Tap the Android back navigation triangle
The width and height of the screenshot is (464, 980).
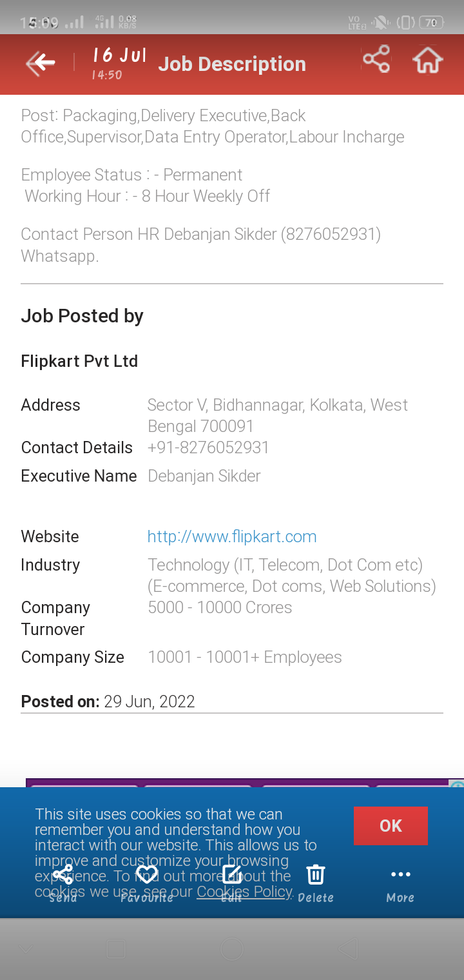pos(348,948)
